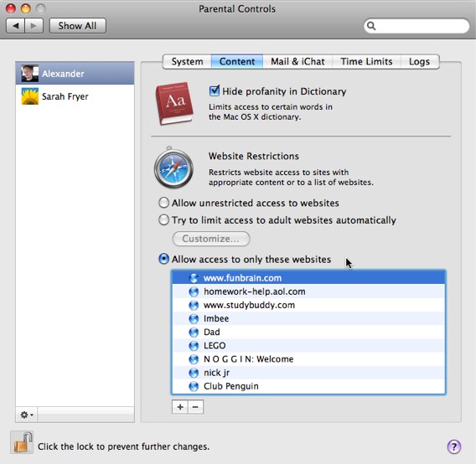The height and width of the screenshot is (464, 476).
Task: Open the Mail & iChat tab
Action: (x=297, y=62)
